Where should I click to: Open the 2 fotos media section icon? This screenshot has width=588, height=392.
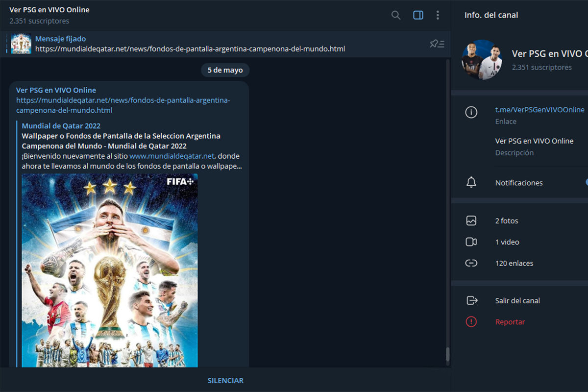click(471, 220)
